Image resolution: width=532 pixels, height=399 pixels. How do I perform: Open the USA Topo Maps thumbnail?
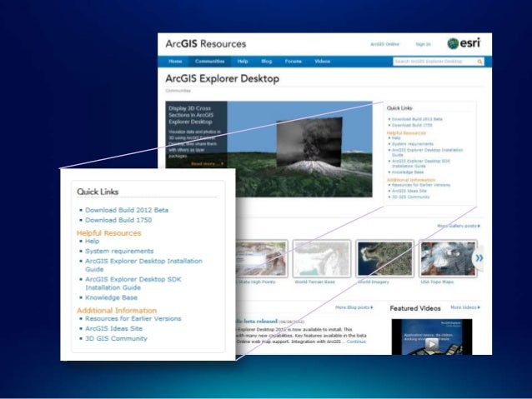tap(448, 259)
